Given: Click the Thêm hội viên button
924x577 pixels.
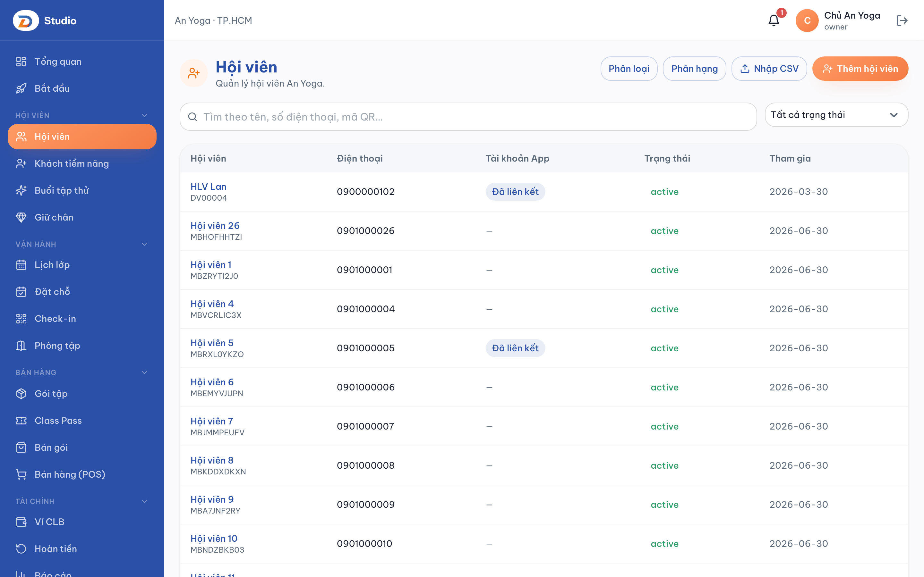Looking at the screenshot, I should coord(860,69).
